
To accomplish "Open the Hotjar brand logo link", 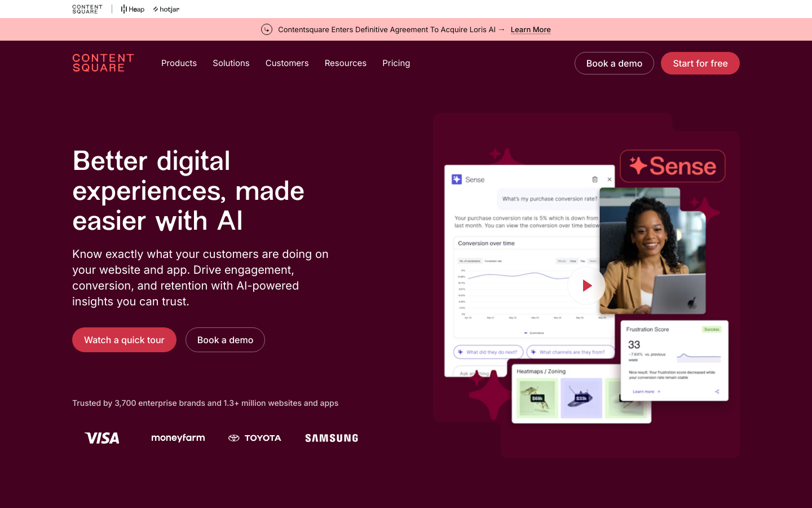I will click(x=166, y=9).
